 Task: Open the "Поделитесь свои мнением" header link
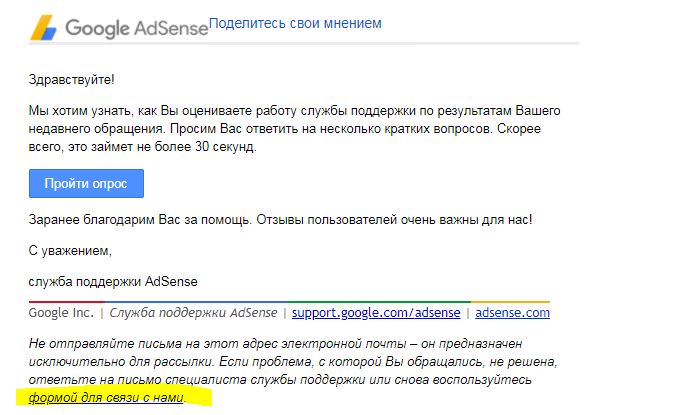coord(295,23)
